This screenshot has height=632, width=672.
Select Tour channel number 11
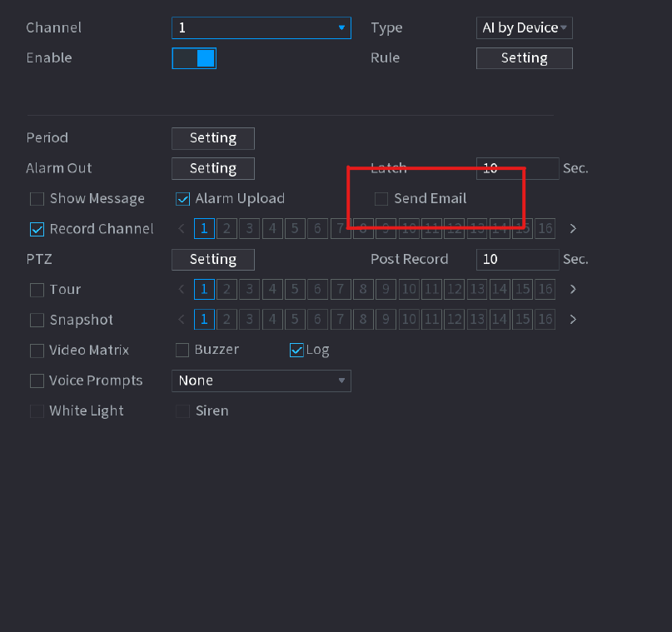[431, 289]
